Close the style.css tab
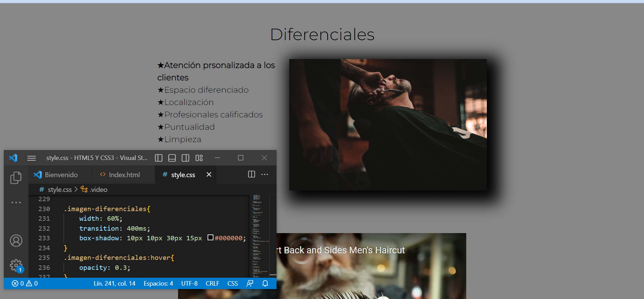 (x=209, y=174)
